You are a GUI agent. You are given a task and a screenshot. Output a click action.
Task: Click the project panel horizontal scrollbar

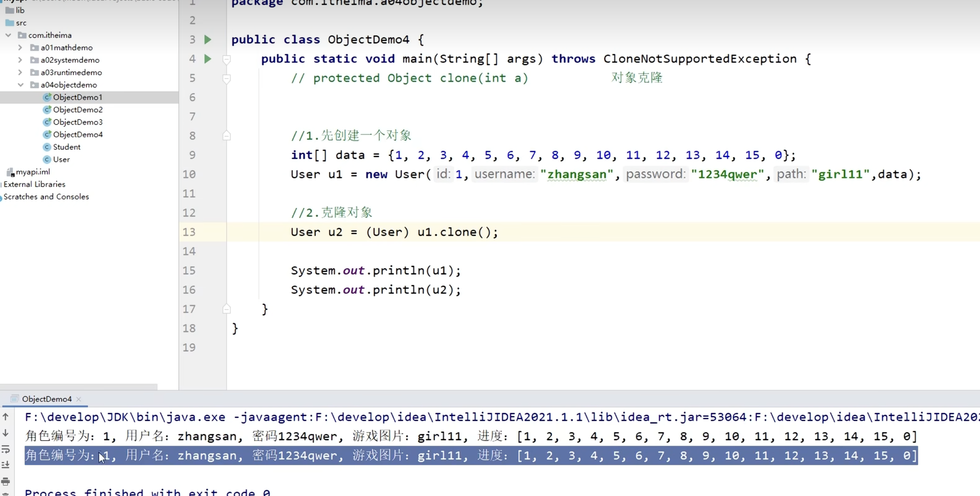(x=79, y=387)
